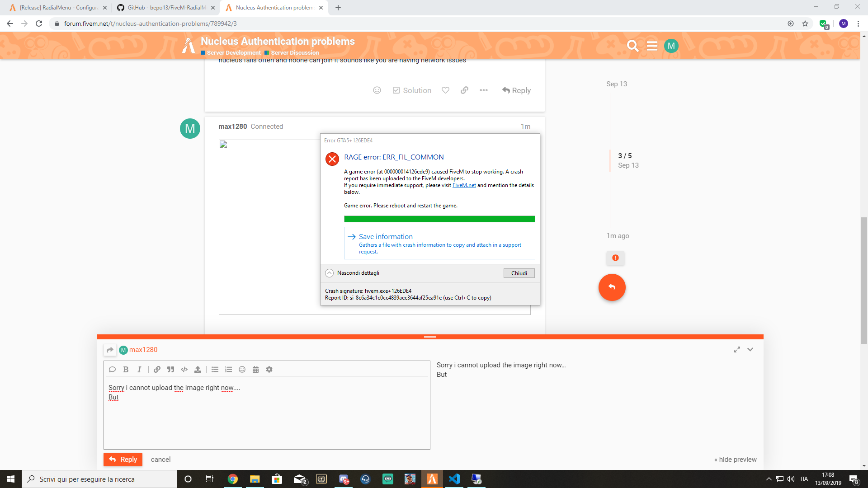Screen dimensions: 868x488
Task: Hide the composer preview
Action: click(x=735, y=460)
